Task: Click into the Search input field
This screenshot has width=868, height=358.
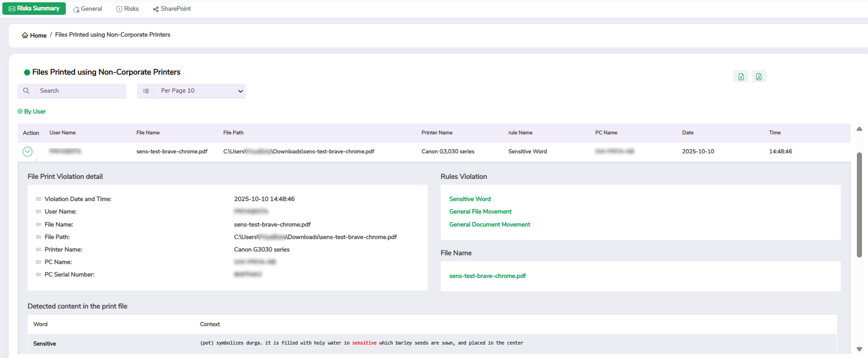Action: [80, 91]
